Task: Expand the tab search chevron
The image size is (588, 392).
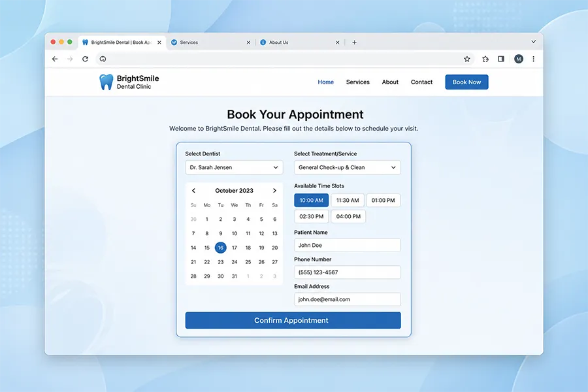Action: 533,42
